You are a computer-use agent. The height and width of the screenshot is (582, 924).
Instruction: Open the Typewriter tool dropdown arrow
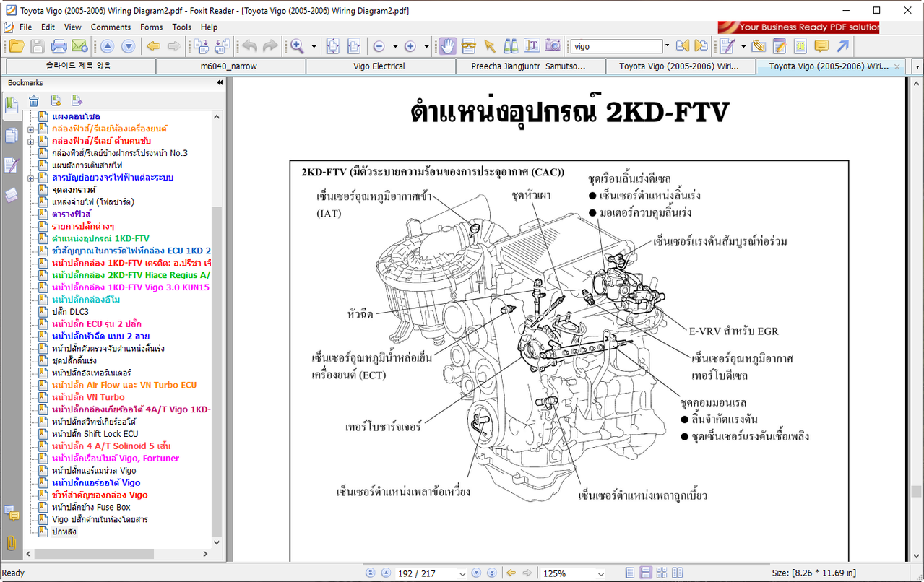pyautogui.click(x=742, y=46)
